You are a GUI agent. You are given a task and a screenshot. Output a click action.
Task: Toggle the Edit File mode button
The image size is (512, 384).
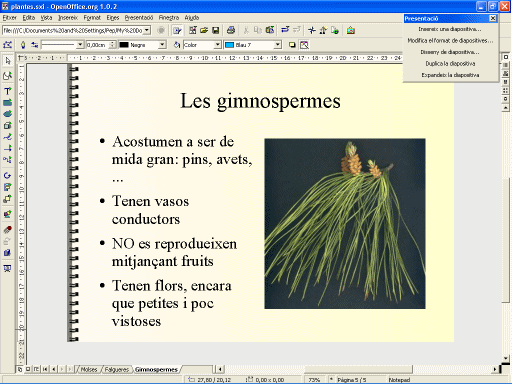point(177,30)
